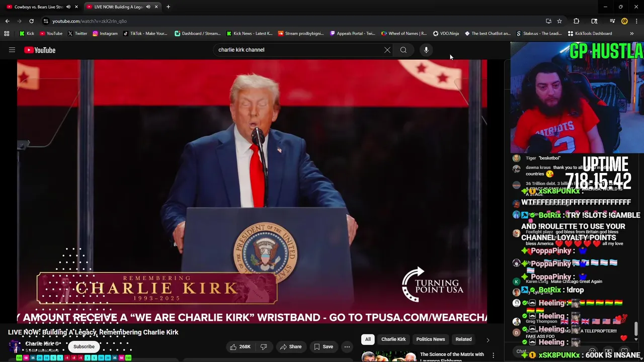Open the browser extensions puzzle icon

(577, 21)
